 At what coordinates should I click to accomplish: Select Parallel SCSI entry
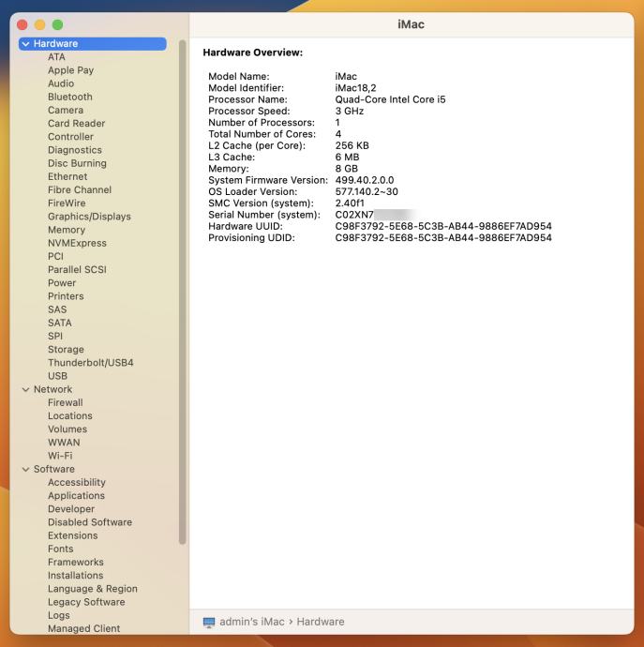click(77, 269)
